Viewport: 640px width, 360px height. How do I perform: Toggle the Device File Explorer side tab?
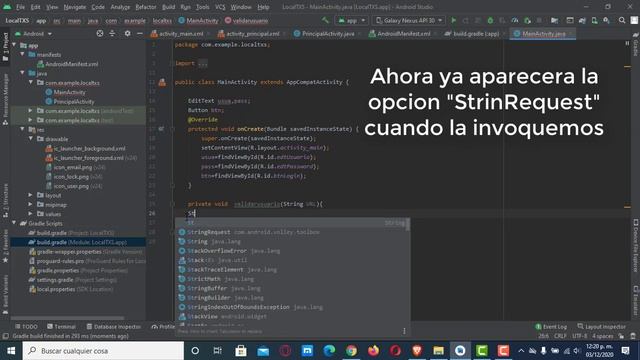pos(635,246)
